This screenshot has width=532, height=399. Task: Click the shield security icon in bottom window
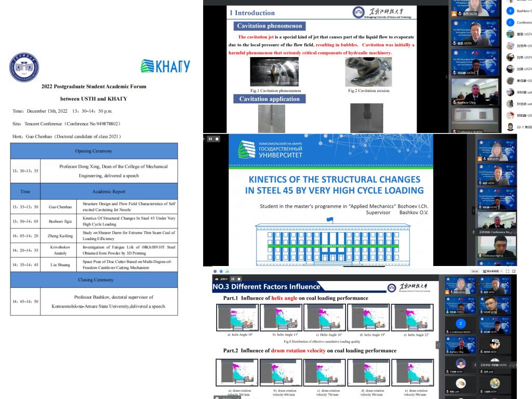(221, 271)
